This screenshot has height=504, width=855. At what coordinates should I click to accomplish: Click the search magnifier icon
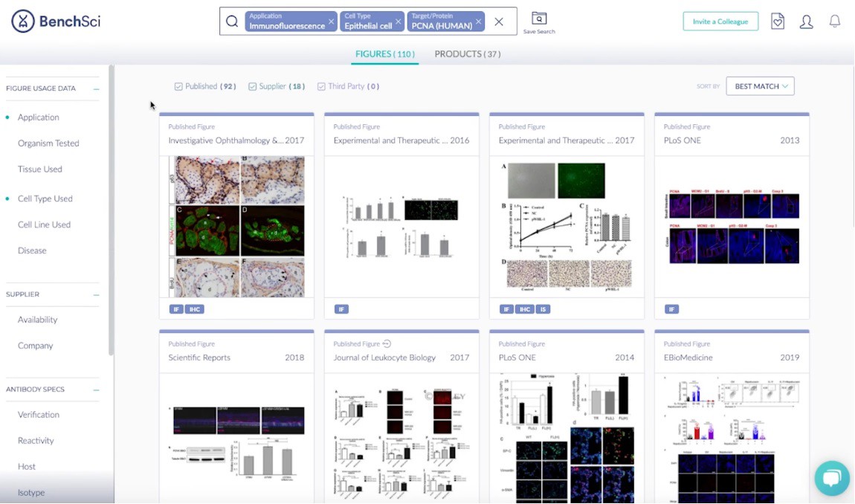click(x=232, y=22)
